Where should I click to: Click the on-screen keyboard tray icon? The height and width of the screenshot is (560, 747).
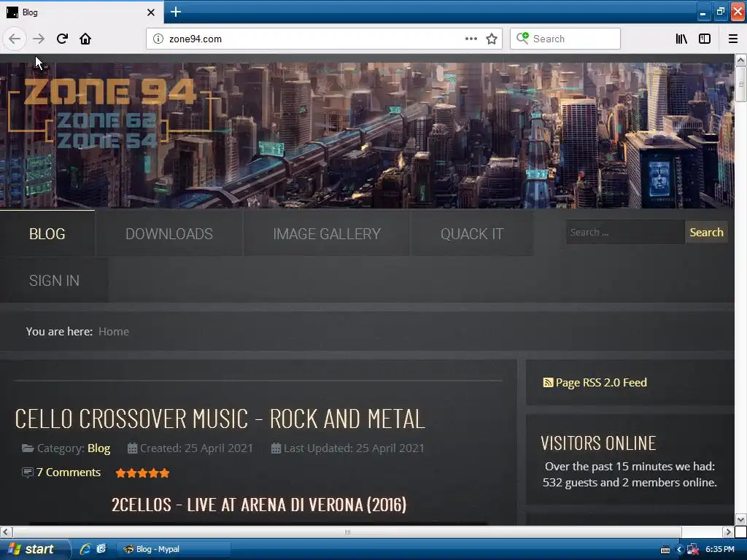coord(665,550)
